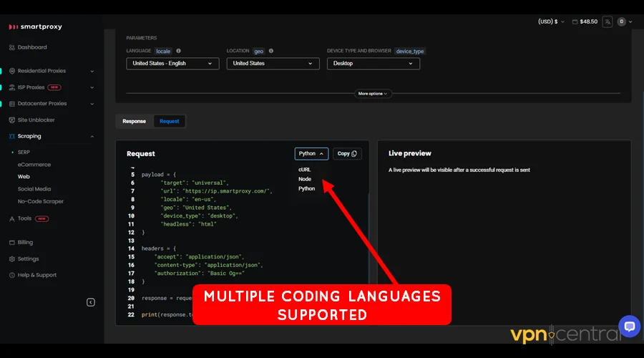The height and width of the screenshot is (358, 644).
Task: Click the Scraping section icon
Action: 12,136
